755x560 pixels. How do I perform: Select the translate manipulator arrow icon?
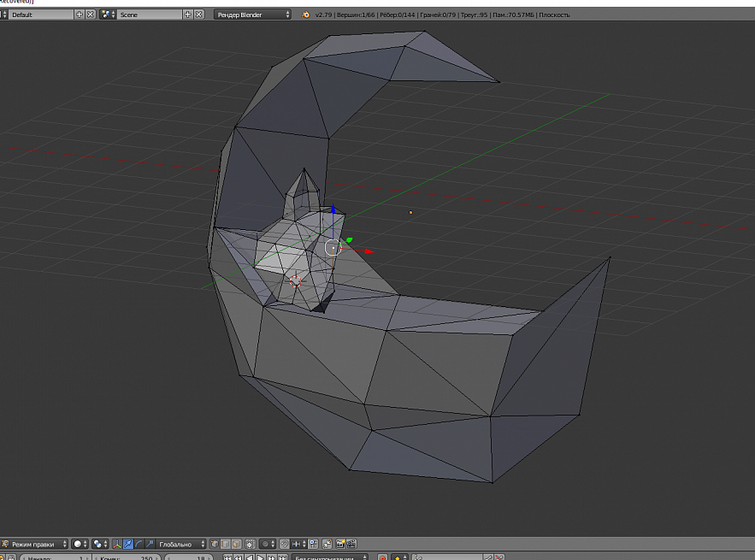pyautogui.click(x=127, y=544)
